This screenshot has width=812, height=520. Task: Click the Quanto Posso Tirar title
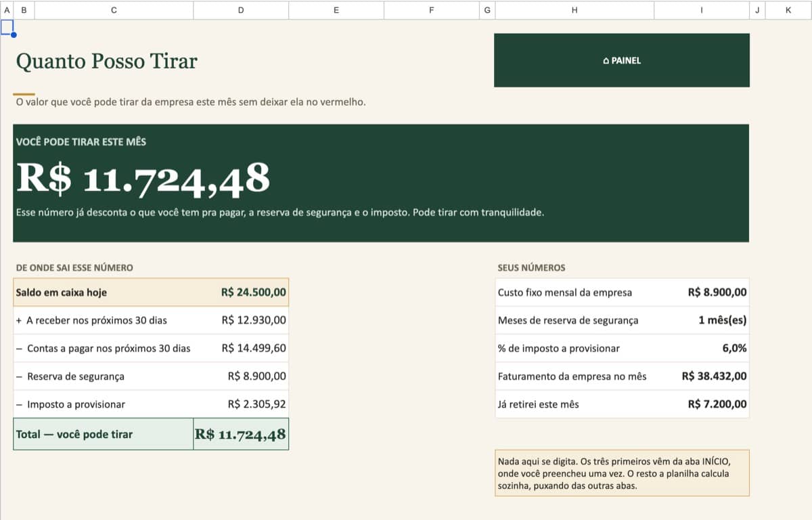(x=106, y=61)
